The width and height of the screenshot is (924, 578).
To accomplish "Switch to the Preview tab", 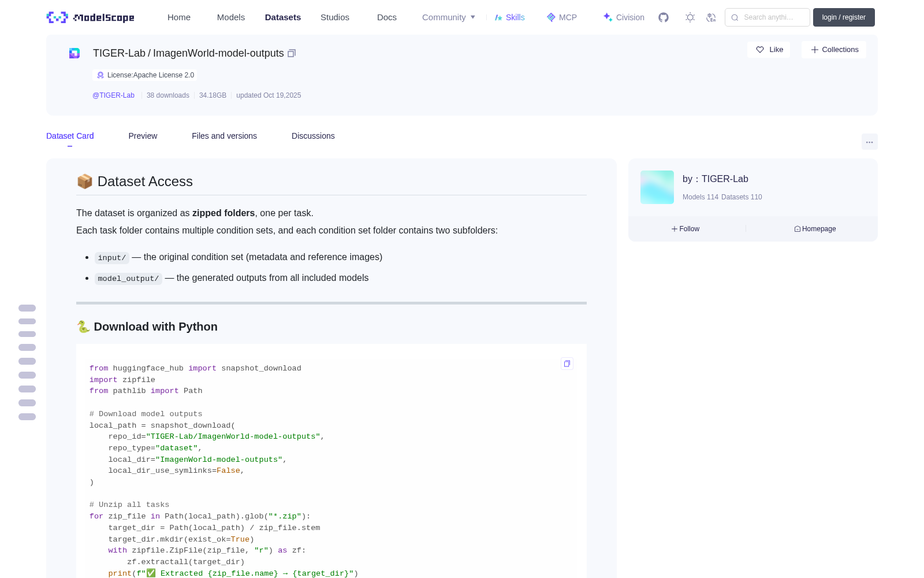I will [x=143, y=136].
